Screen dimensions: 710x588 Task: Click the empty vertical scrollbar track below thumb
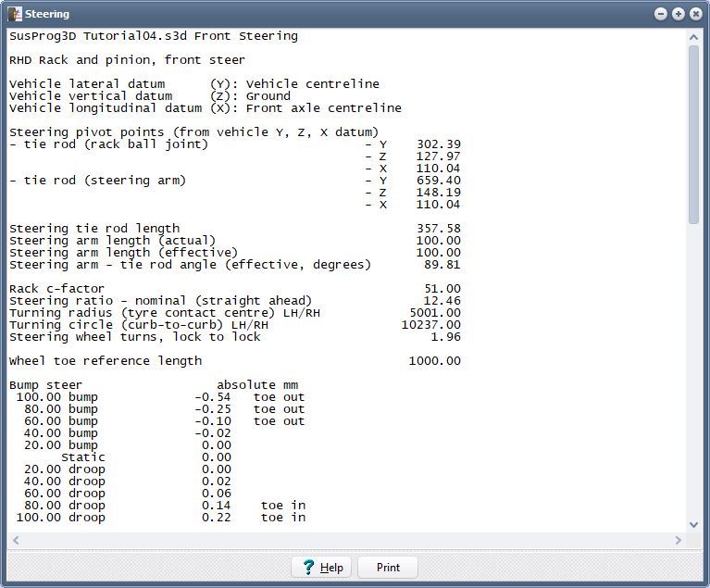click(693, 370)
